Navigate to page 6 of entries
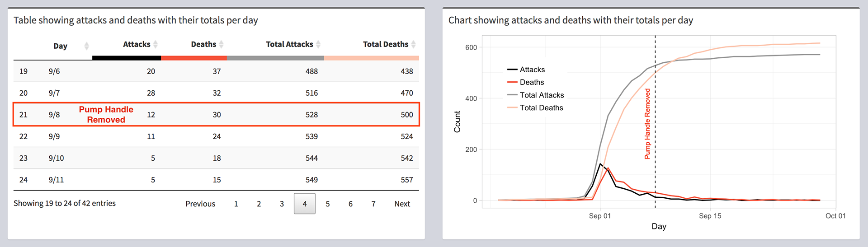868x247 pixels. [x=350, y=204]
